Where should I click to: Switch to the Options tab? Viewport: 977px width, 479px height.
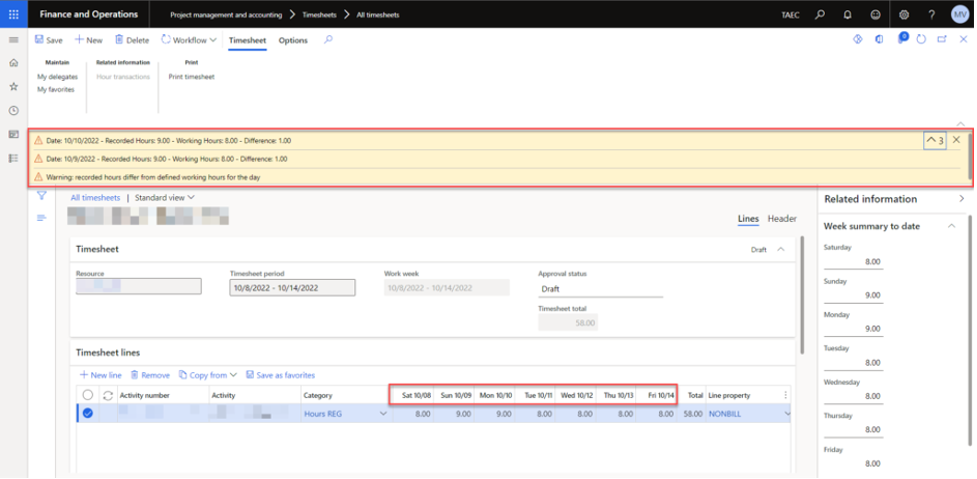click(293, 40)
